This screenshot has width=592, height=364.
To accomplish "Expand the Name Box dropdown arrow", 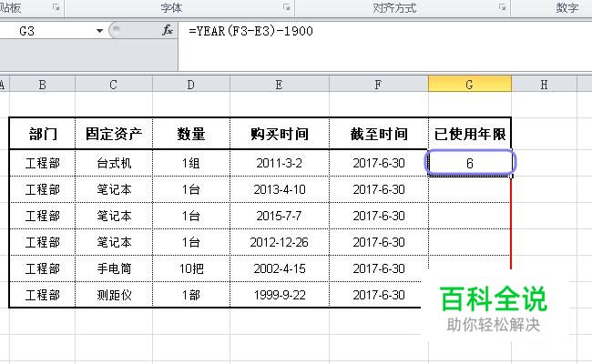I will point(99,31).
